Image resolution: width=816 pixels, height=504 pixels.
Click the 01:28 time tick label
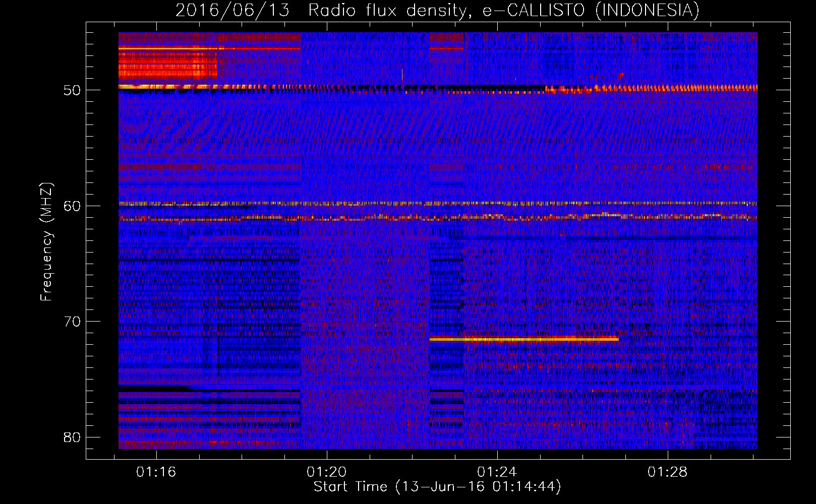click(x=667, y=472)
